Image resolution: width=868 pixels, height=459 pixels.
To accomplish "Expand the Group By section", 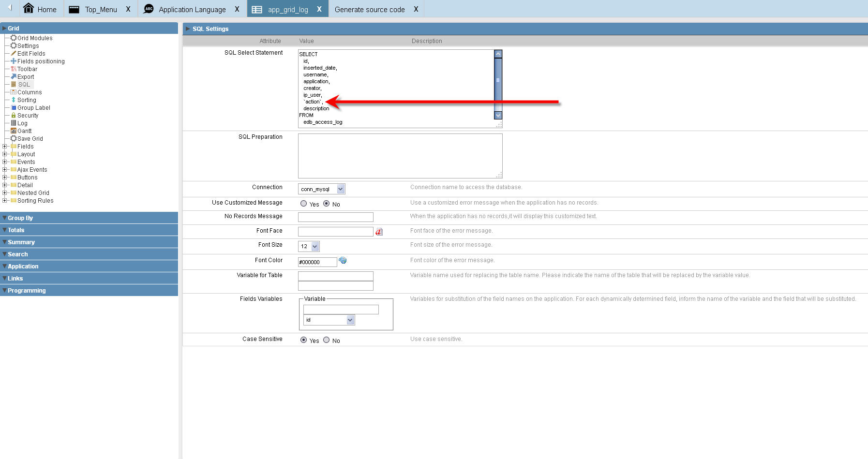I will [x=89, y=218].
